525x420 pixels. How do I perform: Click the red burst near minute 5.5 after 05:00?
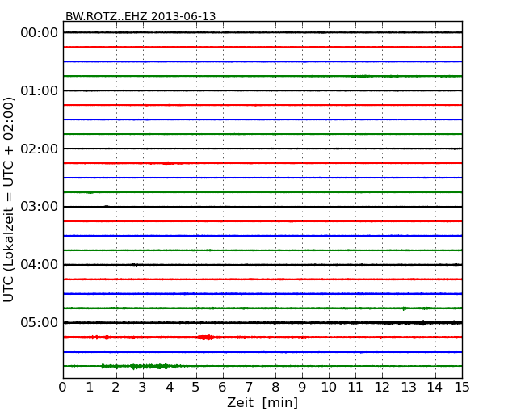pos(206,338)
